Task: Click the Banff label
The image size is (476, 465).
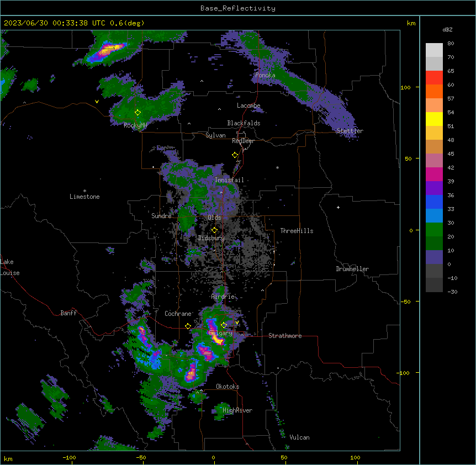Action: [x=68, y=313]
